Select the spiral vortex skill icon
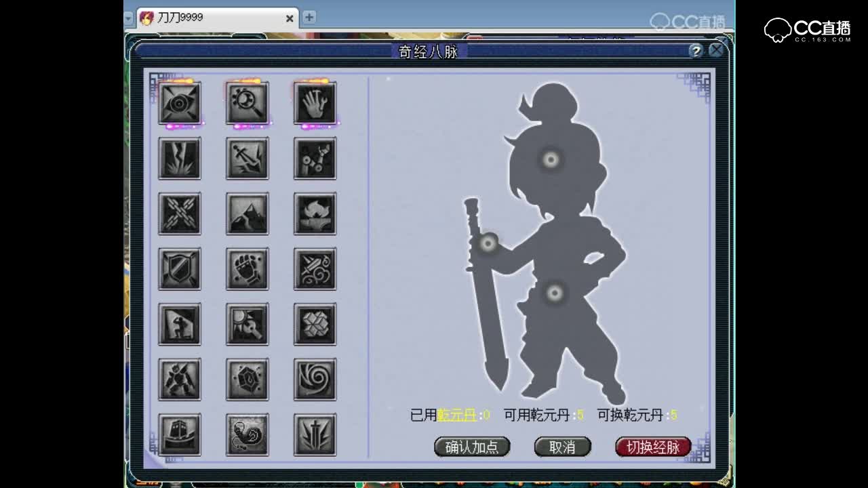The height and width of the screenshot is (488, 868). click(x=315, y=380)
